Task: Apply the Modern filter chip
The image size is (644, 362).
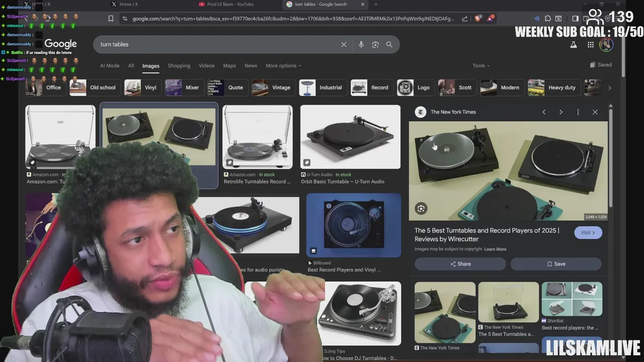Action: (501, 87)
